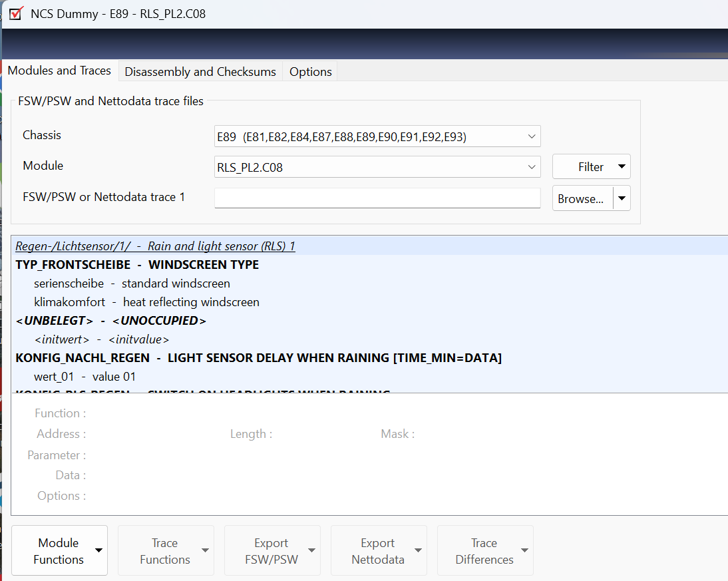Click the Browse... button
Viewport: 728px width, 581px height.
click(x=582, y=198)
